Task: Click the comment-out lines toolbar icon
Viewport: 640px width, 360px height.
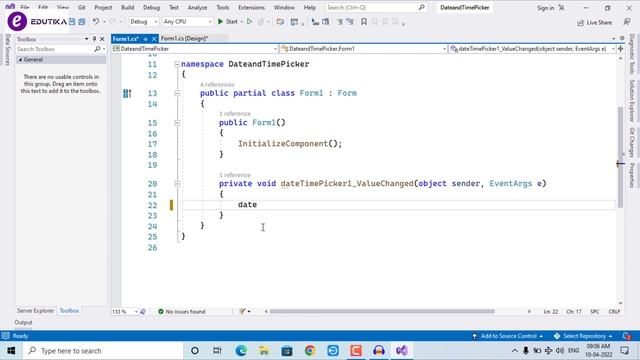Action: tap(340, 22)
